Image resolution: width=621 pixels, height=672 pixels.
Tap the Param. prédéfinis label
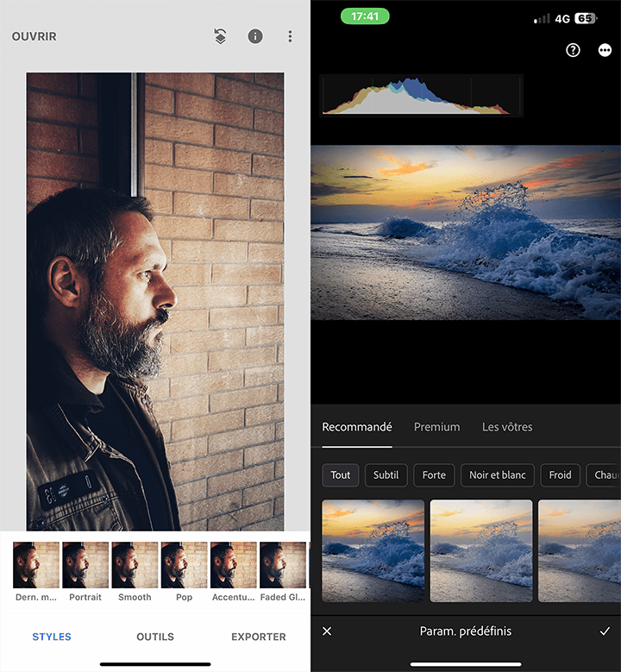coord(466,631)
